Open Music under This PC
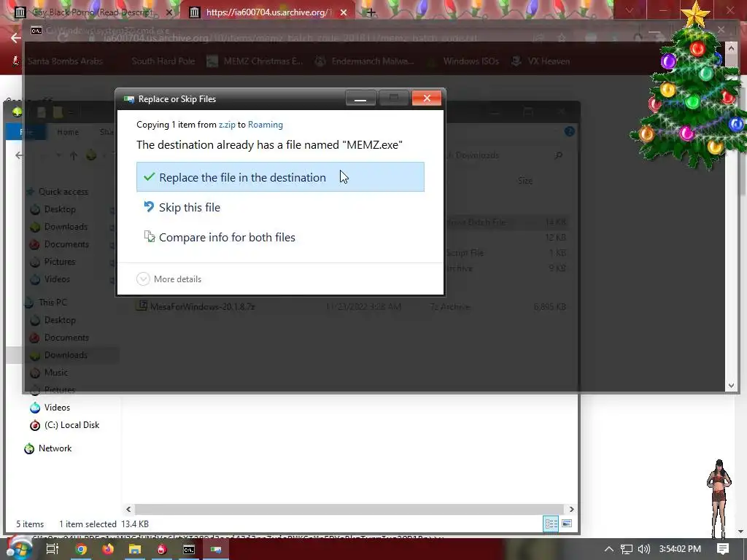Screen dimensions: 747x560 pyautogui.click(x=49, y=373)
